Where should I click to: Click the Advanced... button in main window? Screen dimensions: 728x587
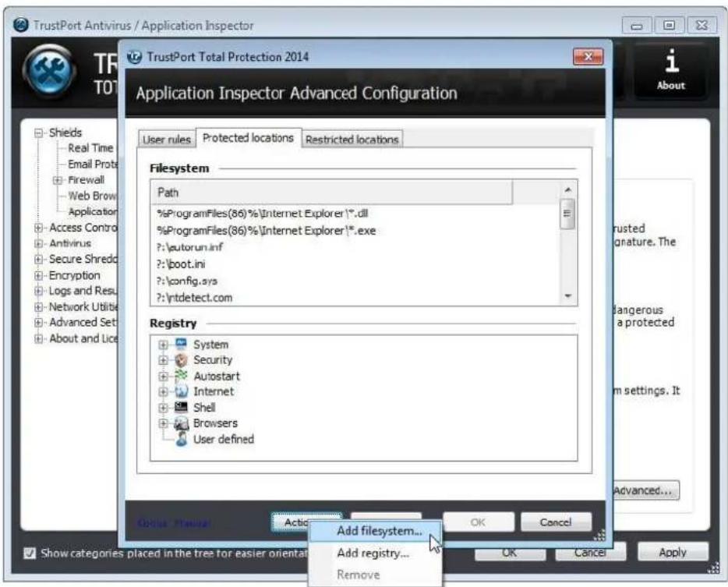pyautogui.click(x=645, y=490)
